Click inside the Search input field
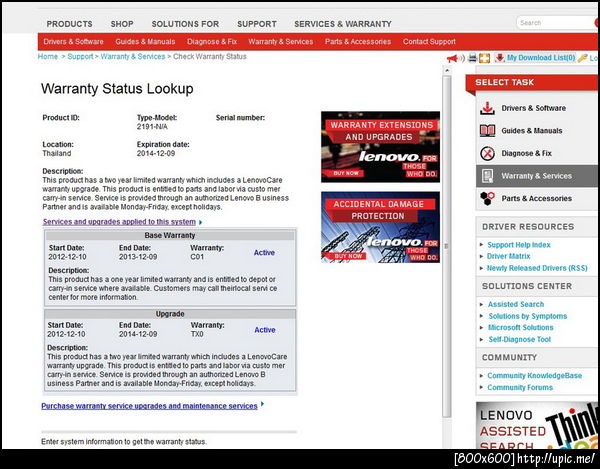 [556, 23]
